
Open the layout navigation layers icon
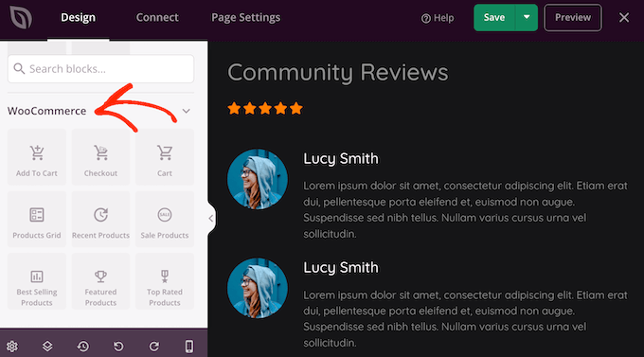click(47, 347)
